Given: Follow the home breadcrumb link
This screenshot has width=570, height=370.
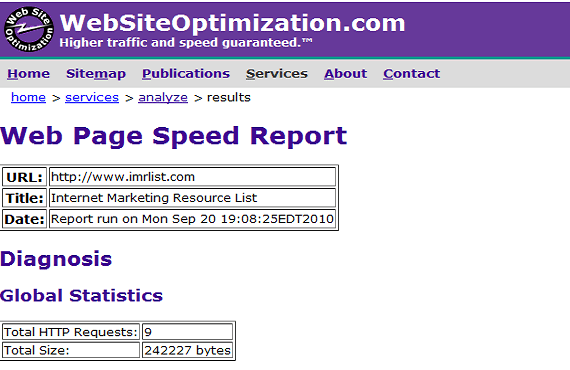Looking at the screenshot, I should click(28, 97).
